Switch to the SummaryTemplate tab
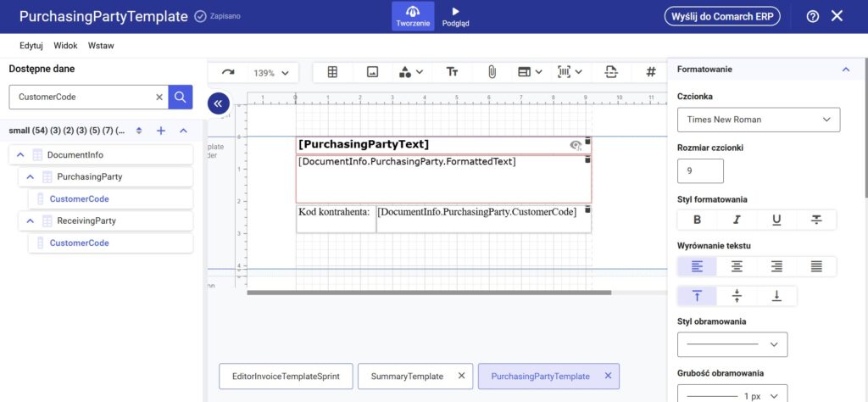The height and width of the screenshot is (402, 868). (405, 376)
